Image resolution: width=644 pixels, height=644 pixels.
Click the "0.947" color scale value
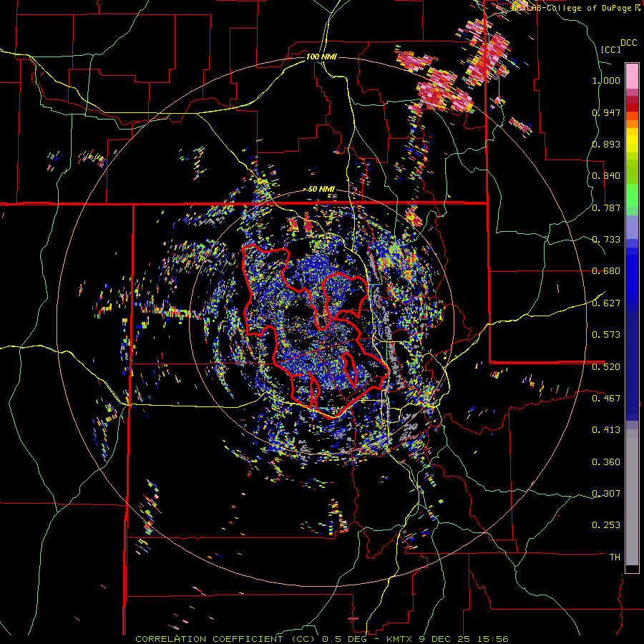tap(606, 112)
